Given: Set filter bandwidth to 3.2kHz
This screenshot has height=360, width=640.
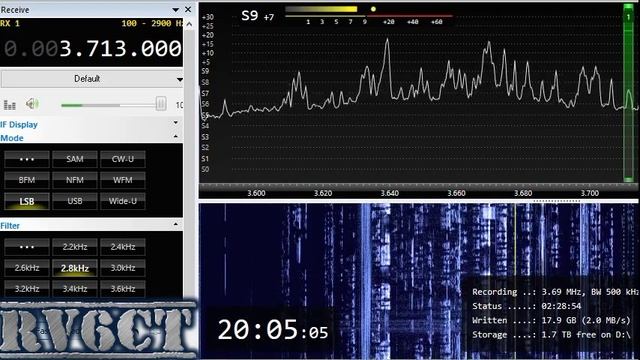Looking at the screenshot, I should pyautogui.click(x=27, y=289).
